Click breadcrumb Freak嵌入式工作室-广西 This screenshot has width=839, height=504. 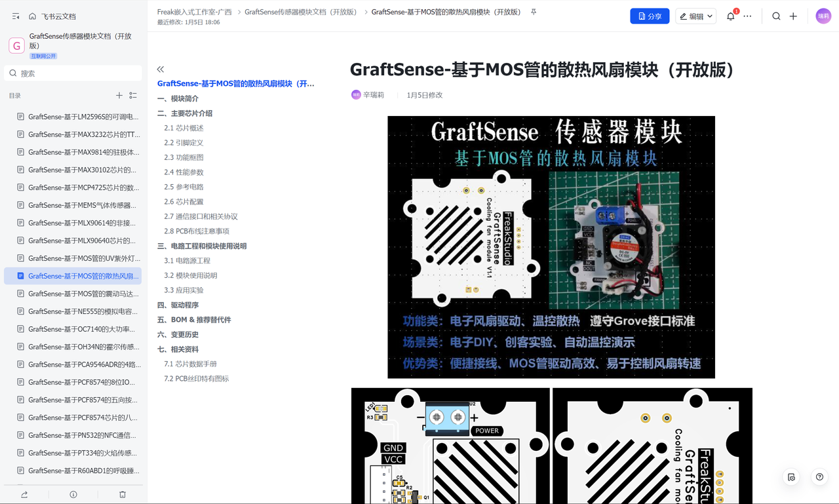tap(195, 12)
